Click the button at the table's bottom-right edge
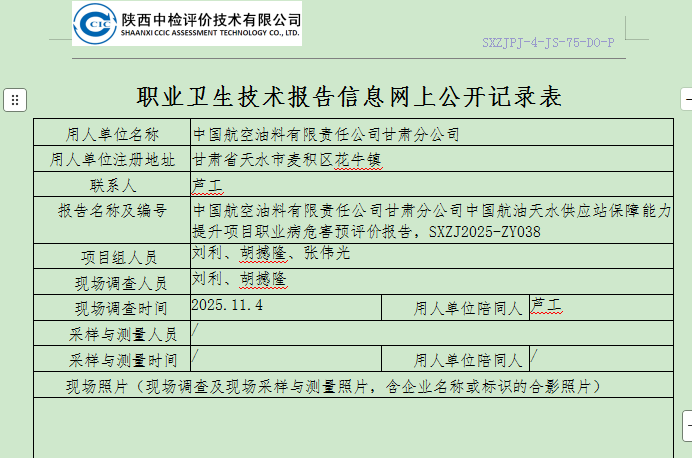The image size is (692, 458). (686, 424)
